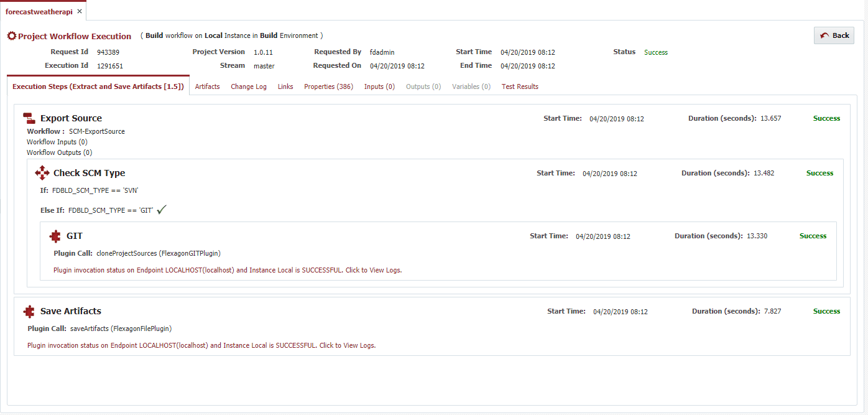Expand Workflow Outputs (0) under Export Source

(x=60, y=152)
